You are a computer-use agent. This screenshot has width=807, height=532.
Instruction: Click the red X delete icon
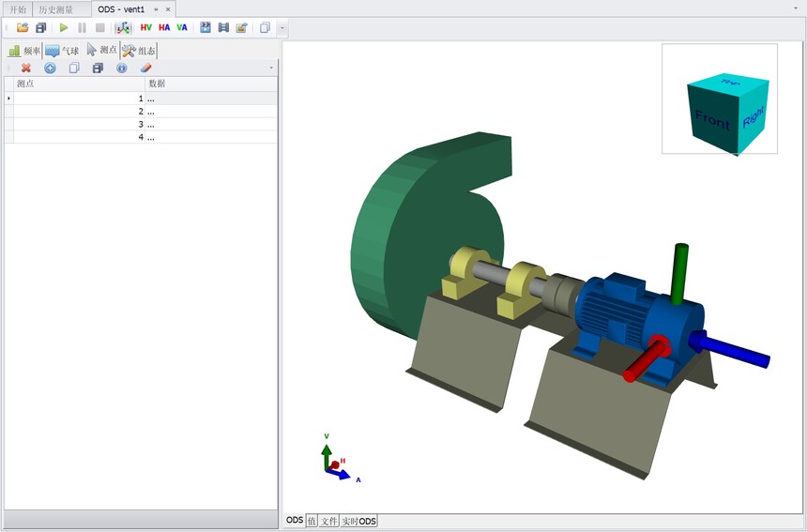pyautogui.click(x=26, y=68)
